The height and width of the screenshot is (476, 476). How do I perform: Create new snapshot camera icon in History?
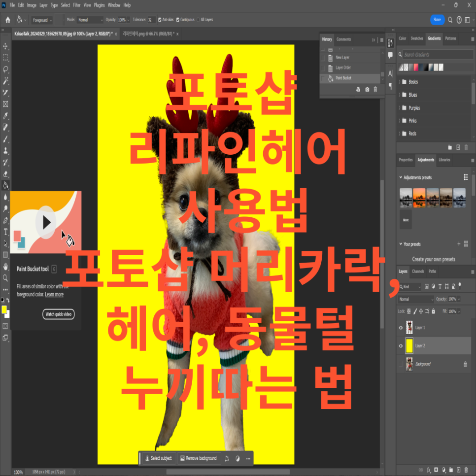[367, 89]
